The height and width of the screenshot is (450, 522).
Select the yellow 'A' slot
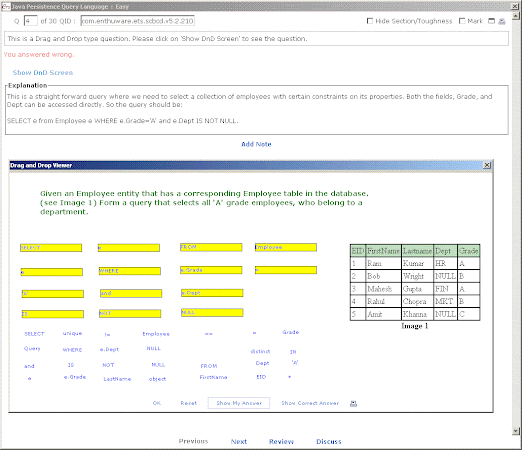click(53, 294)
